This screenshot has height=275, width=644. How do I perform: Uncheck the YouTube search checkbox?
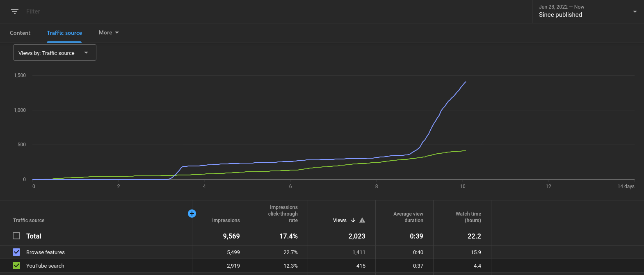(16, 266)
